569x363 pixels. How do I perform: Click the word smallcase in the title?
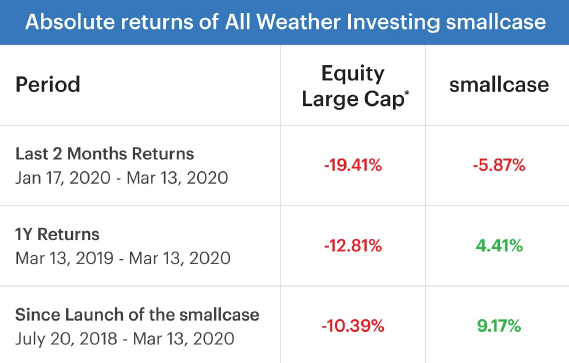pyautogui.click(x=496, y=22)
